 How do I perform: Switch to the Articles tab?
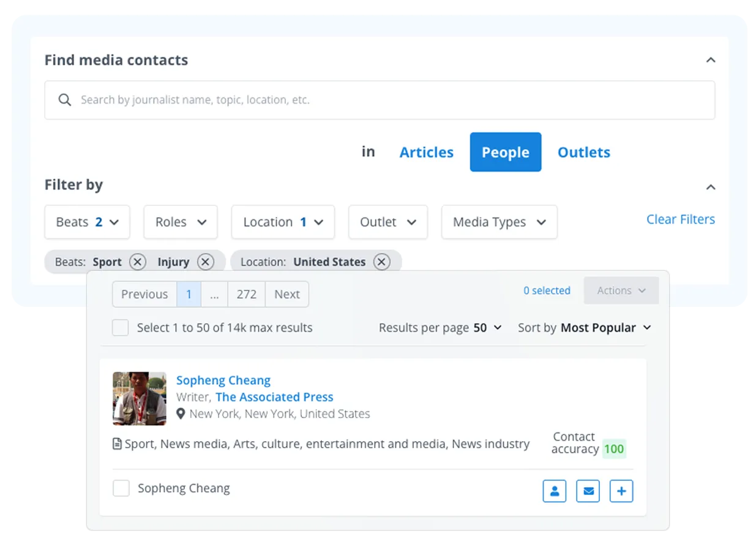click(427, 153)
